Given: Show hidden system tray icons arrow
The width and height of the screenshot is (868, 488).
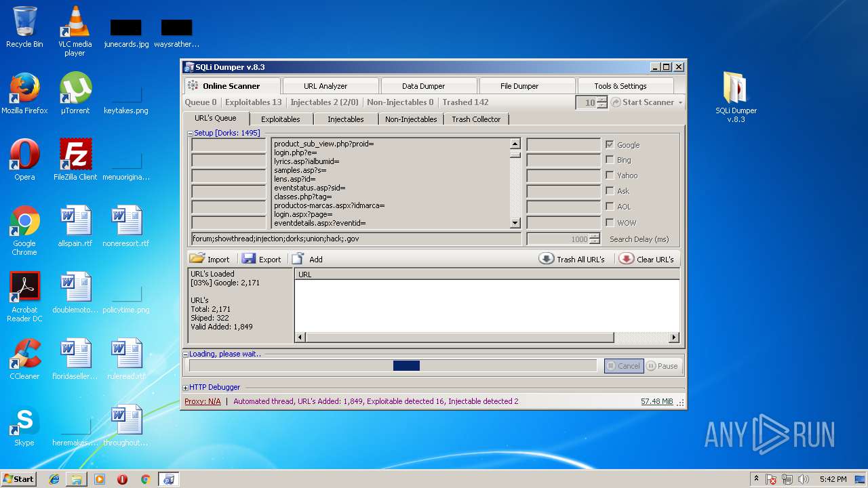Looking at the screenshot, I should [x=756, y=479].
